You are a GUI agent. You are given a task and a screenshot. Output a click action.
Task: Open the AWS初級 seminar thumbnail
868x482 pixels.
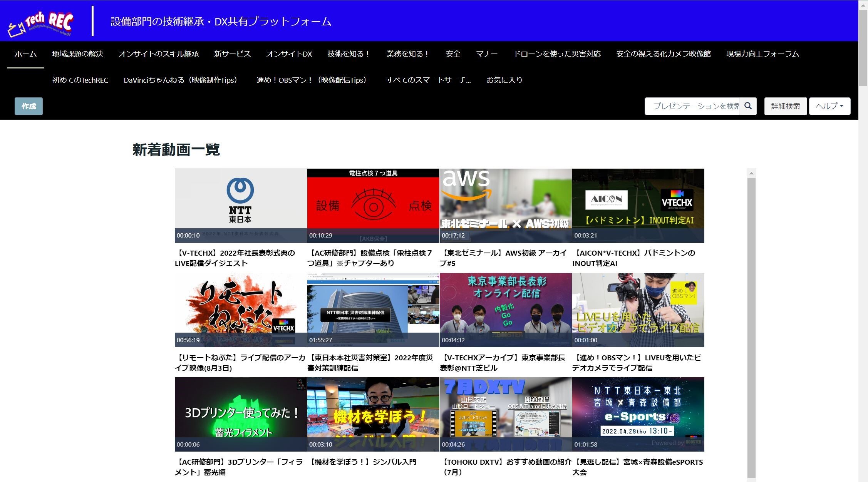point(506,206)
